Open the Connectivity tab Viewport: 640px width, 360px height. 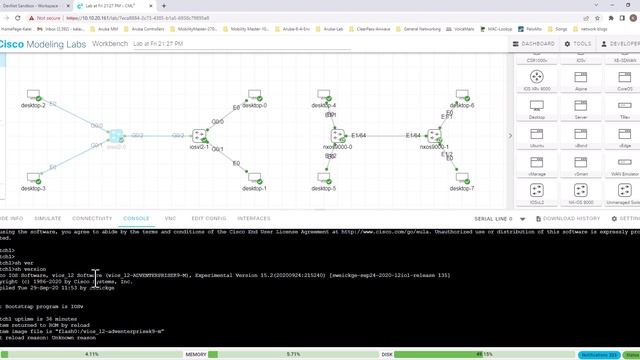point(92,218)
